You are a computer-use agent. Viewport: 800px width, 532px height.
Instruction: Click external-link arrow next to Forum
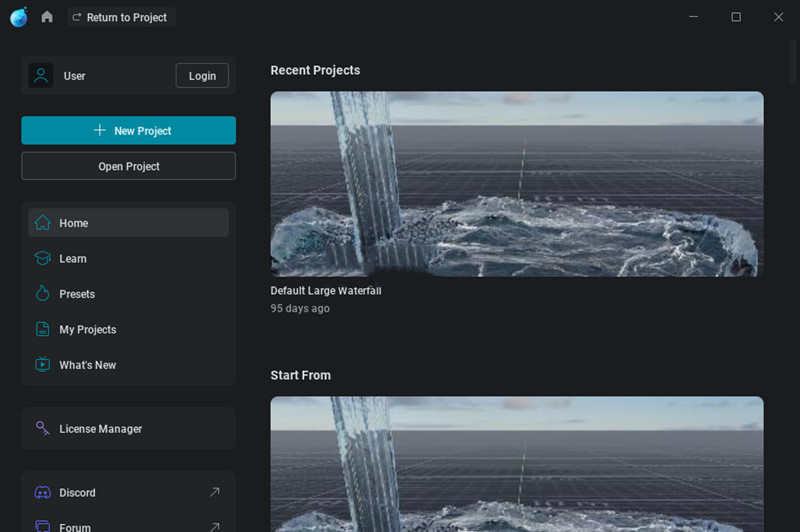[215, 527]
